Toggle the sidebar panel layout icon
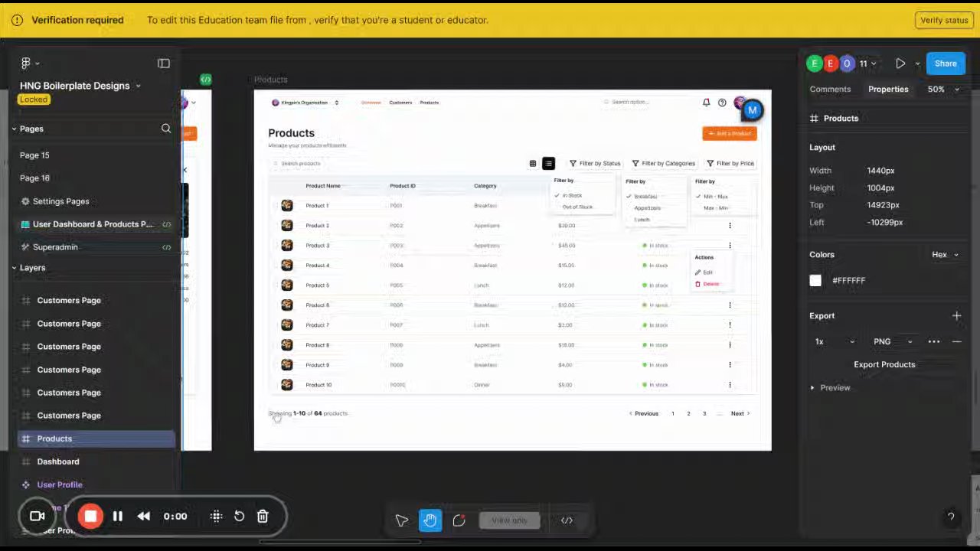980x551 pixels. 163,64
